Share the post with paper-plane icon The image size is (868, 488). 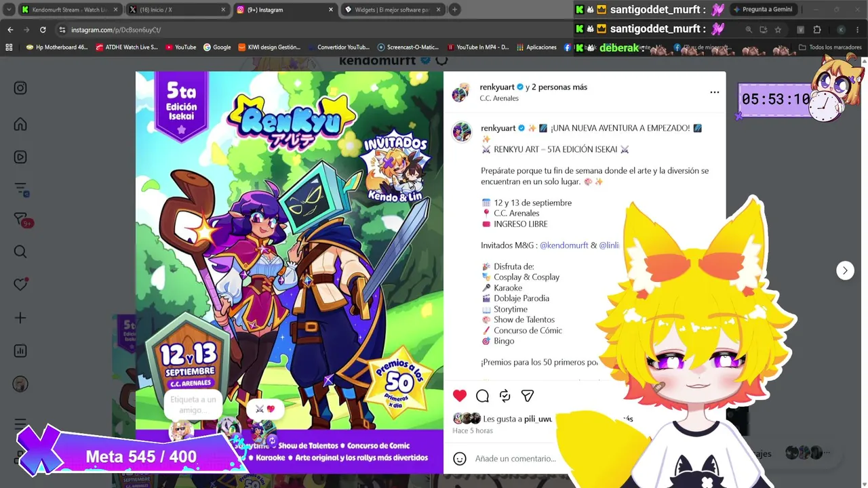[528, 396]
